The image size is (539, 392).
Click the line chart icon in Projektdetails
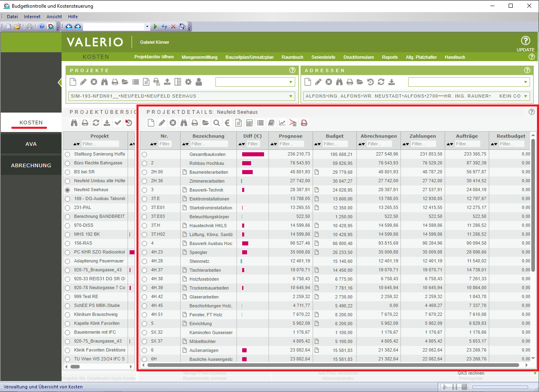point(282,123)
